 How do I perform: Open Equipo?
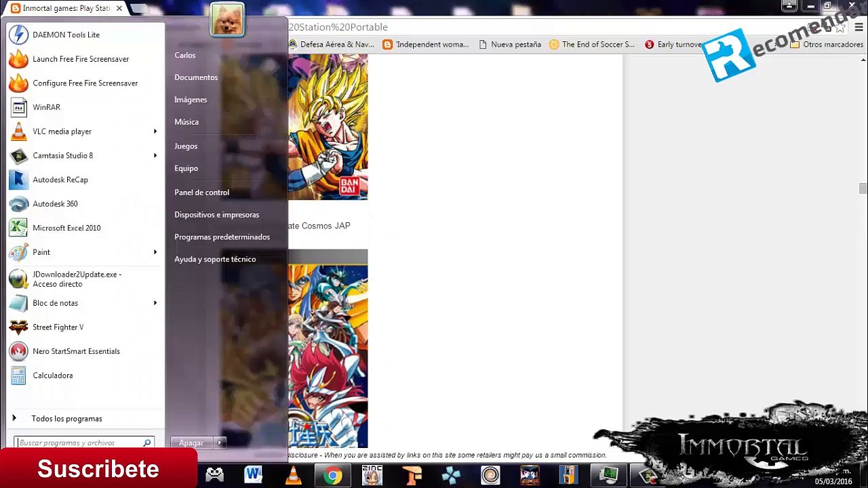click(x=186, y=168)
